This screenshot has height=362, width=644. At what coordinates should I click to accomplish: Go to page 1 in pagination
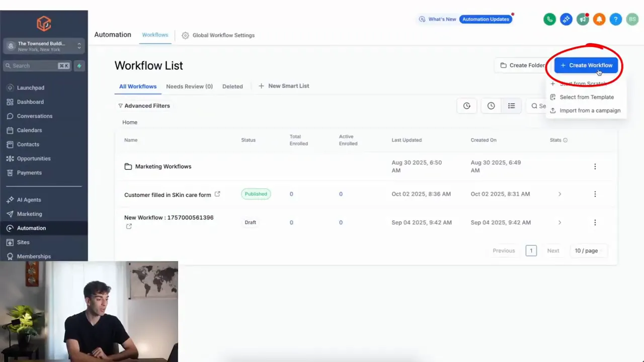click(531, 250)
